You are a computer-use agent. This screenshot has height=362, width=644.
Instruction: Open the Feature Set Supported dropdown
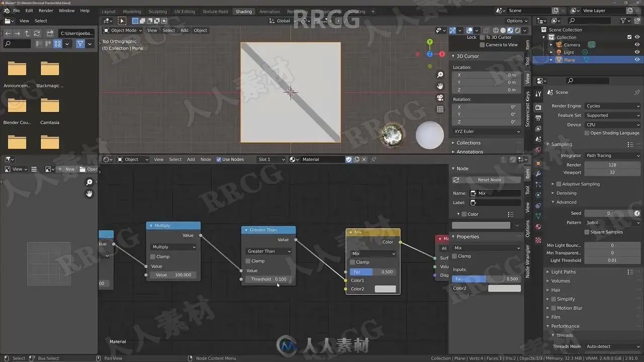click(613, 115)
